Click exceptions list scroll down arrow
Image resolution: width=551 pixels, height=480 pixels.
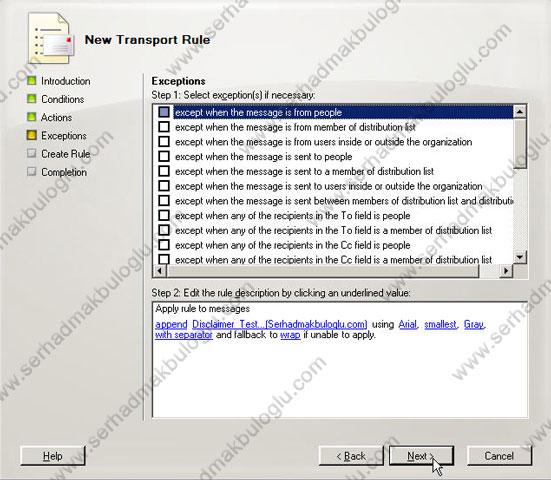[519, 257]
